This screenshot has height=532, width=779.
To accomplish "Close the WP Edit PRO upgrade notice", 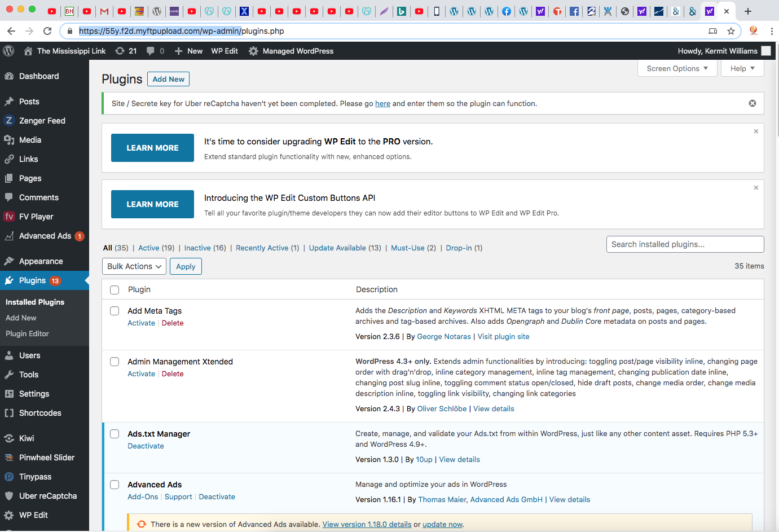I will tap(756, 131).
